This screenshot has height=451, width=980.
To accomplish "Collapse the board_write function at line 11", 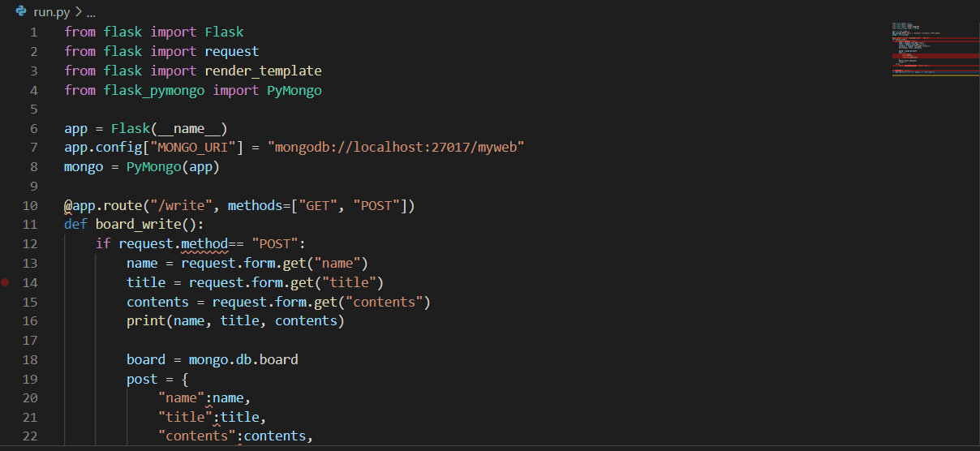I will 53,225.
